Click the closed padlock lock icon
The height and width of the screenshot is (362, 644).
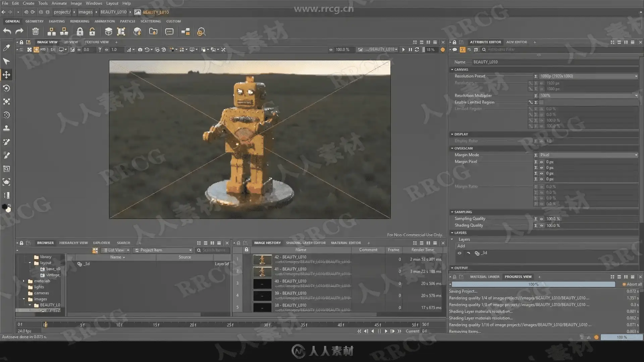pos(79,32)
